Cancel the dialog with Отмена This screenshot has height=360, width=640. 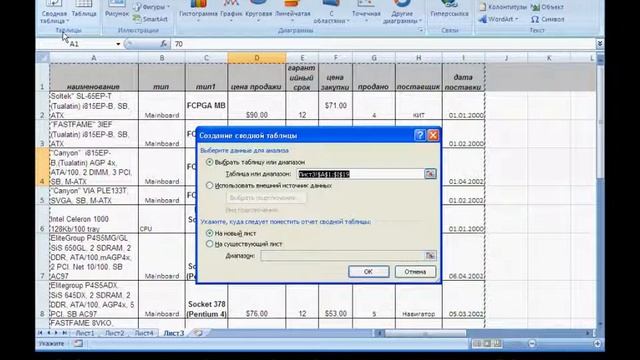pyautogui.click(x=415, y=271)
